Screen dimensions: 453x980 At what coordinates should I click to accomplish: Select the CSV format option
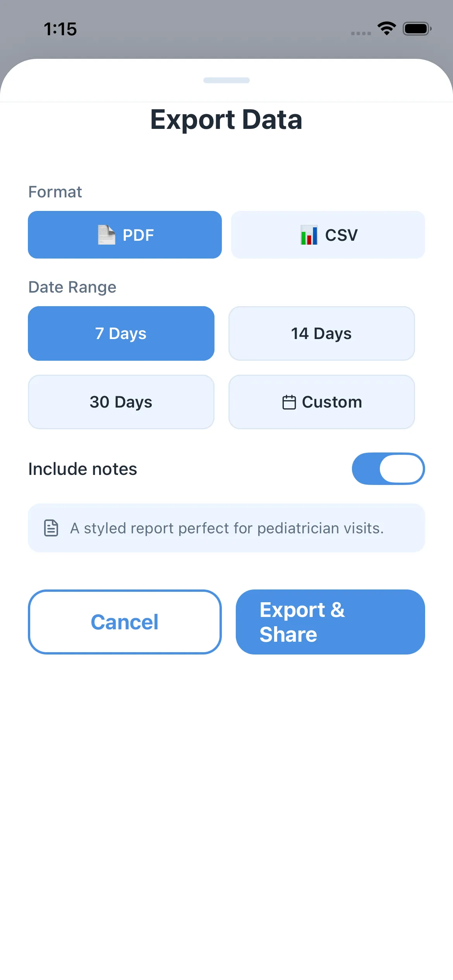tap(328, 235)
